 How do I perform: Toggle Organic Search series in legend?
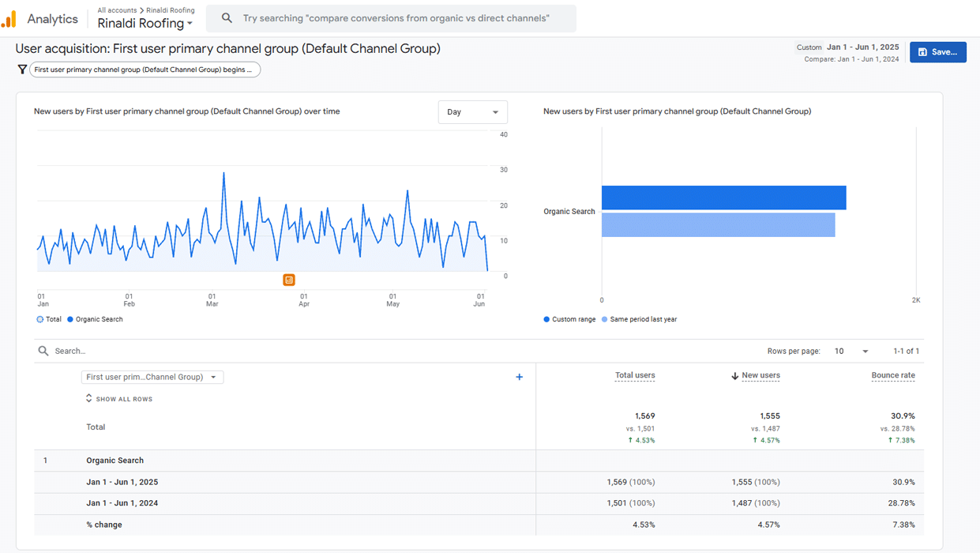point(95,319)
